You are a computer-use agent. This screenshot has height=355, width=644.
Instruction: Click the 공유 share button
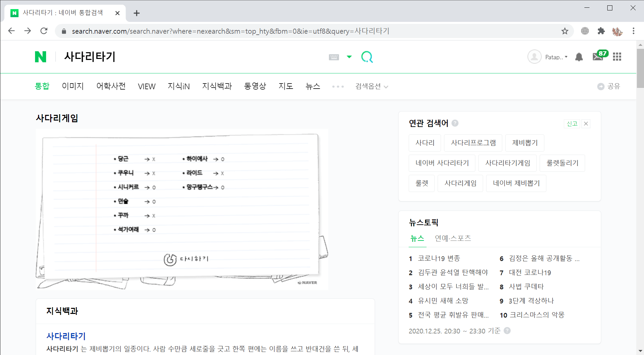609,87
